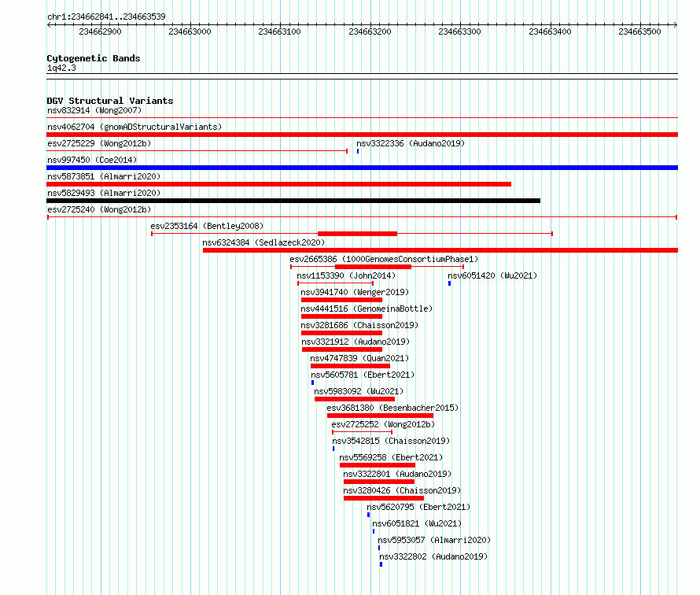Click the red bar under nsv3280426
This screenshot has width=700, height=595.
pos(384,498)
